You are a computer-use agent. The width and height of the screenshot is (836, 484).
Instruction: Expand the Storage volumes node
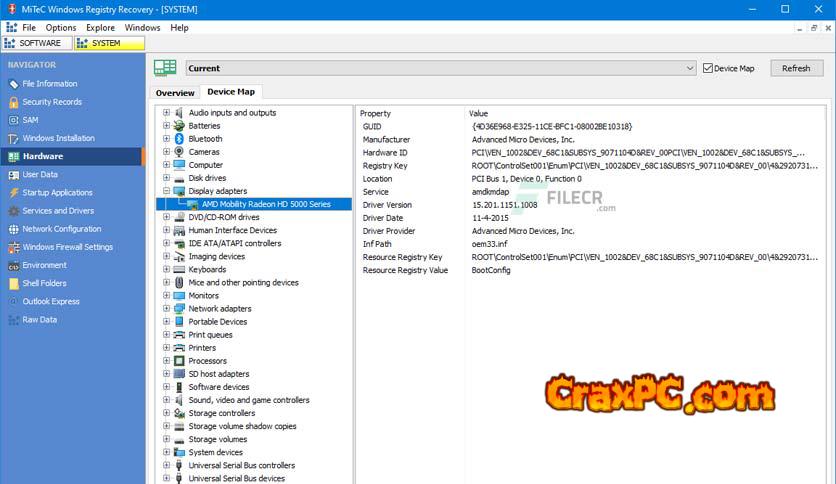coord(166,439)
